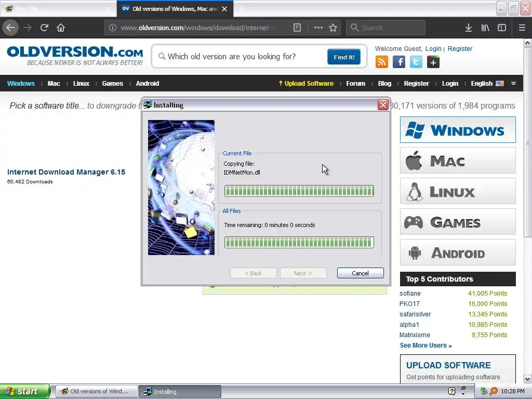Image resolution: width=532 pixels, height=399 pixels.
Task: Open page actions three-dot menu
Action: 318,28
